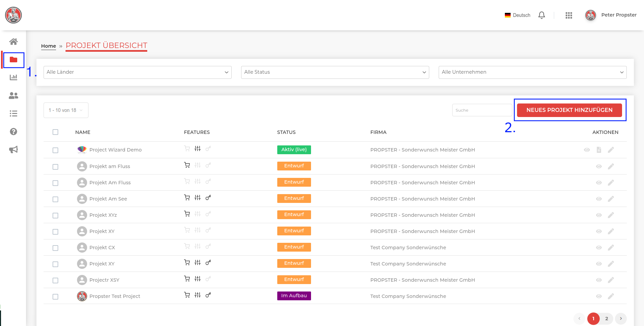The width and height of the screenshot is (644, 326).
Task: Click Neues Projekt Hinzufügen button
Action: coord(569,110)
